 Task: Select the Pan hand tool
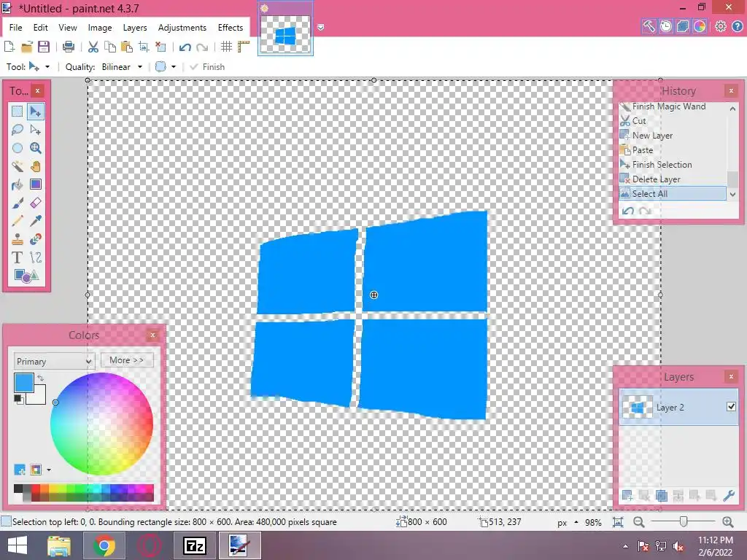tap(35, 166)
